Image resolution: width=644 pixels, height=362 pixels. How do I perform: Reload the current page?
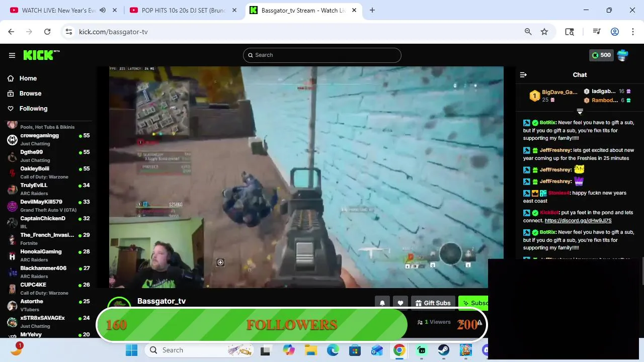point(47,32)
